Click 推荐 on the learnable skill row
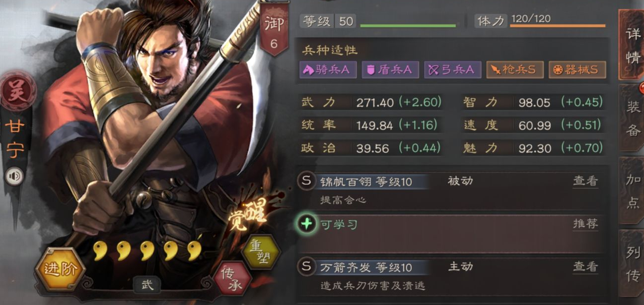The width and height of the screenshot is (644, 305). [x=585, y=224]
